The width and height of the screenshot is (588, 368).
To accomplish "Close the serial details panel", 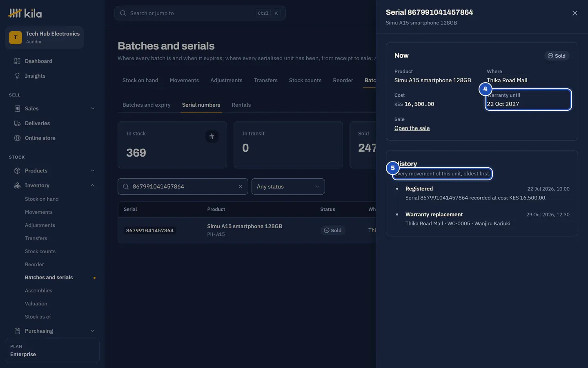I will click(x=575, y=13).
